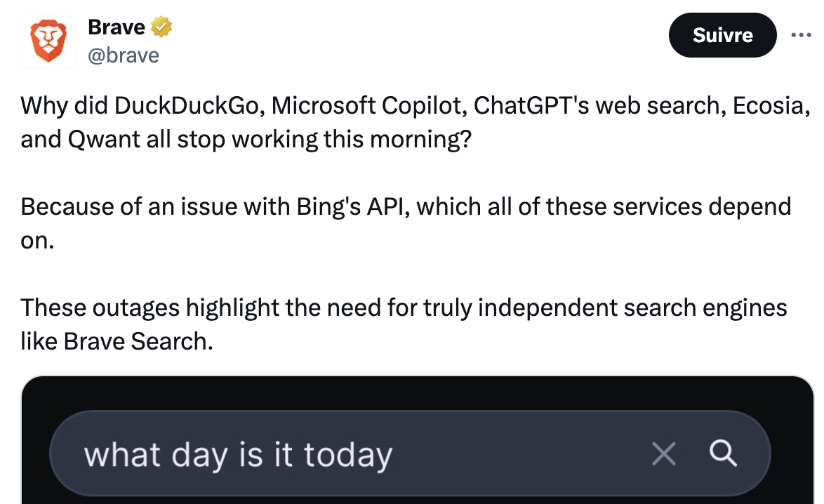Click inside the 'what day is it today' field
The width and height of the screenshot is (824, 504).
pos(410,453)
